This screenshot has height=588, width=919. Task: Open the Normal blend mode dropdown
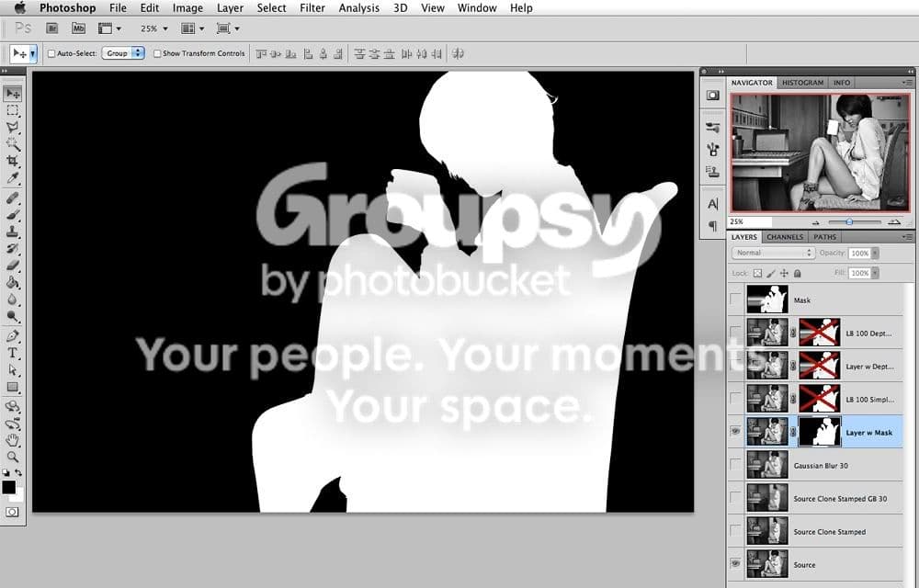(x=773, y=253)
